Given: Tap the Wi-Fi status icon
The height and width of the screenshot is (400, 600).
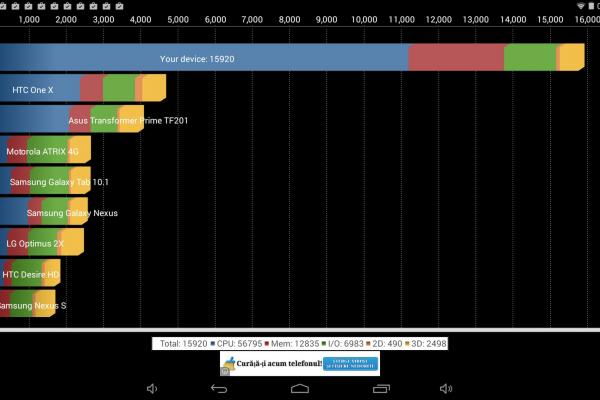Looking at the screenshot, I should click(581, 6).
